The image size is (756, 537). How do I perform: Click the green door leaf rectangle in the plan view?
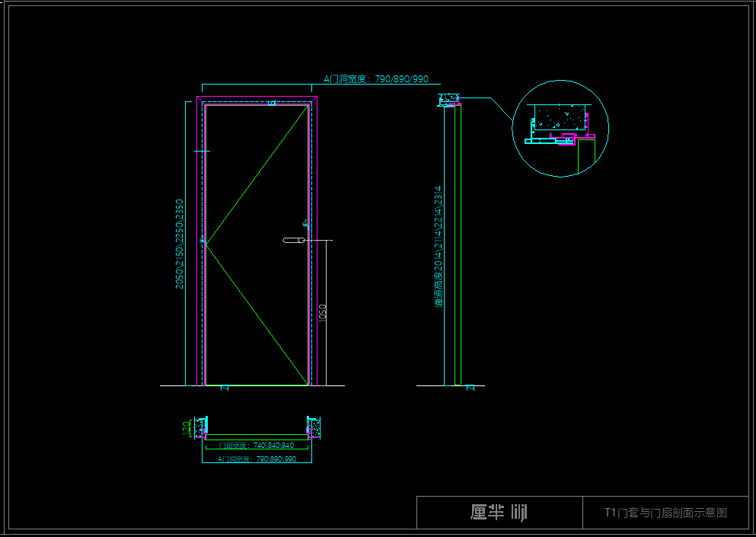(257, 436)
